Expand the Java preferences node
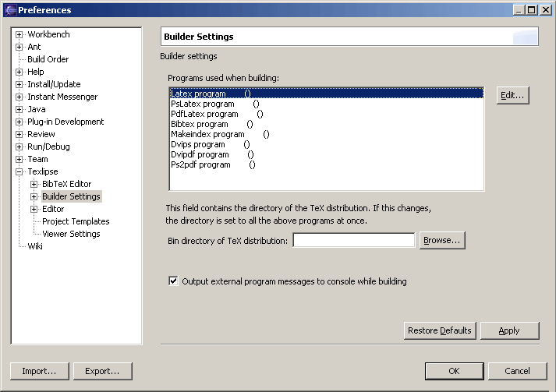The width and height of the screenshot is (556, 392). (19, 110)
